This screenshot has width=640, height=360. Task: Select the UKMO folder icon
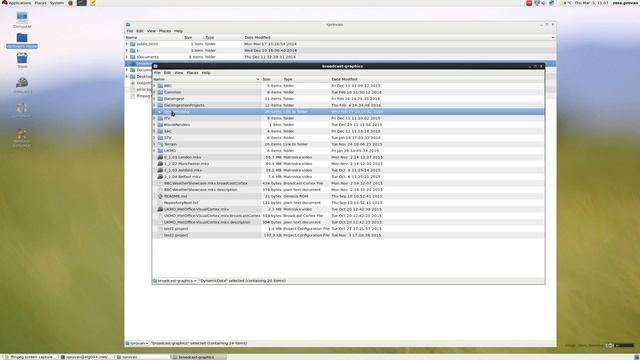[x=160, y=151]
